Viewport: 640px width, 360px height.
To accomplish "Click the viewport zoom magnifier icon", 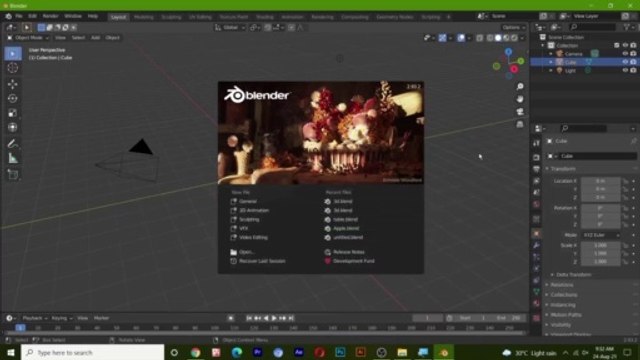I will pos(520,87).
